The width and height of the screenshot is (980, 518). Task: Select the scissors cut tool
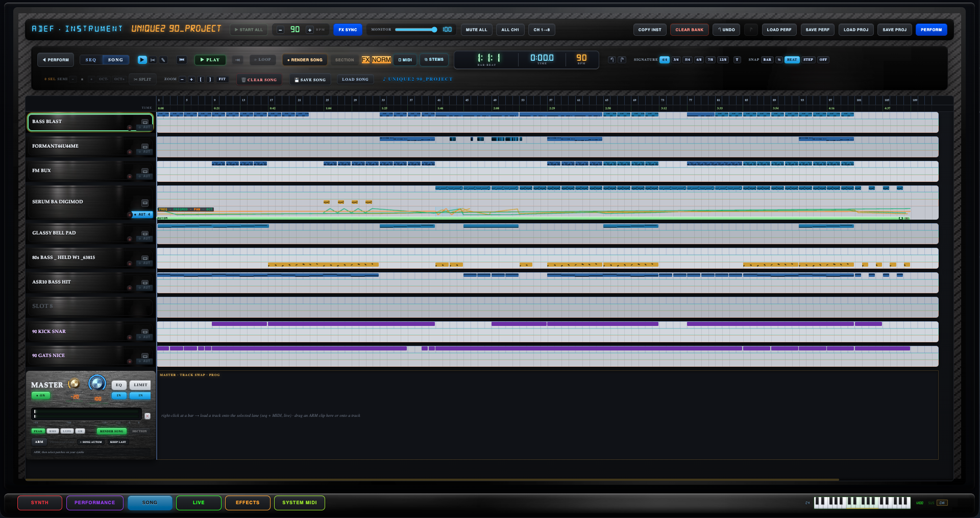(153, 60)
